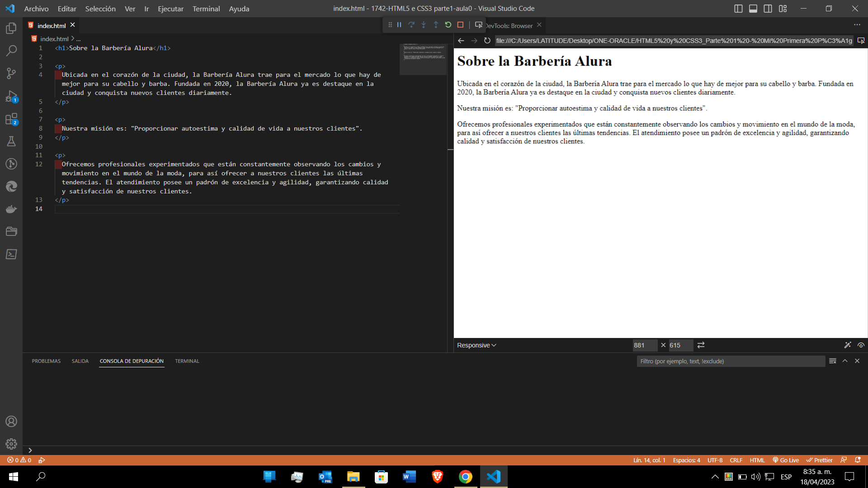This screenshot has height=488, width=868.
Task: Change UTF-8 encoding in status bar
Action: [715, 460]
